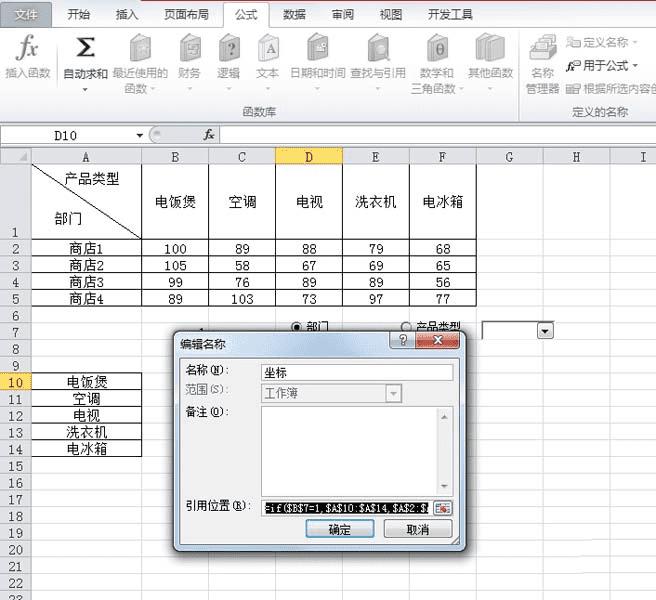Select row 10 header
This screenshot has width=656, height=600.
[x=15, y=382]
